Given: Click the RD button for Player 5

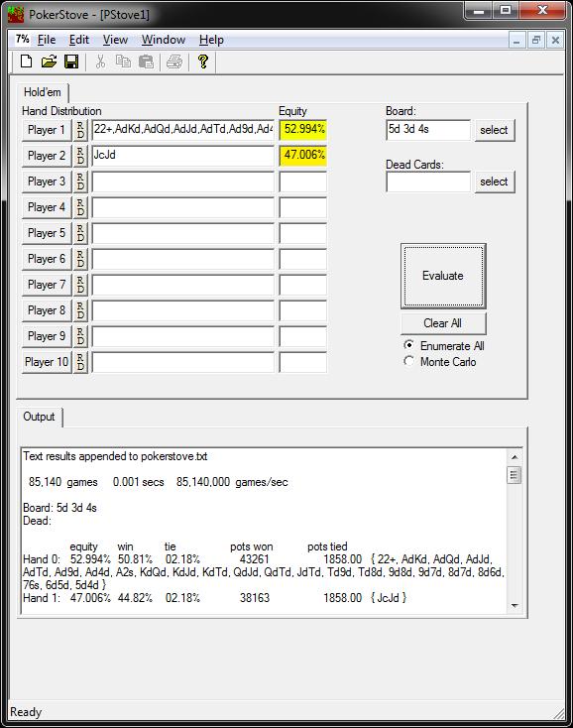Looking at the screenshot, I should (80, 233).
